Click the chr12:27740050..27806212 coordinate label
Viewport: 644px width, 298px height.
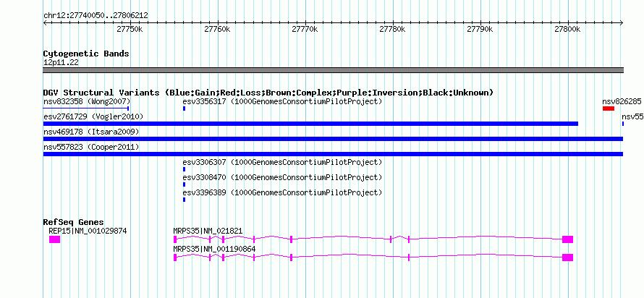[x=96, y=16]
